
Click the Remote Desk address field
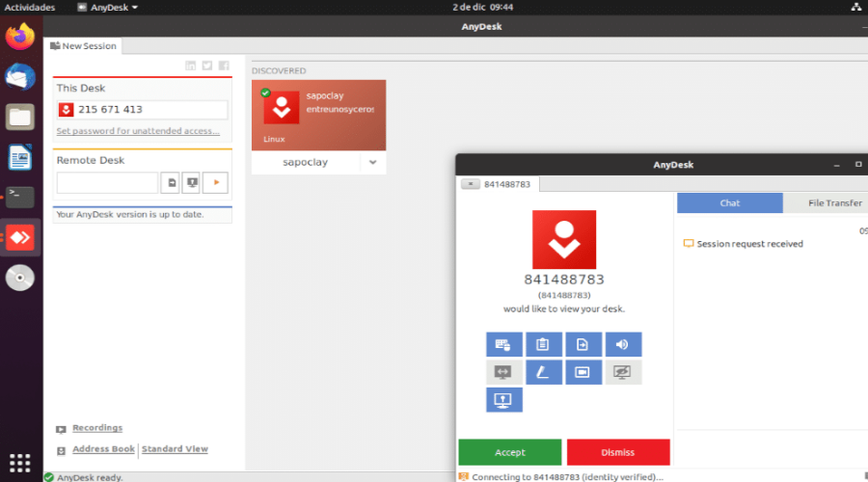click(x=107, y=182)
